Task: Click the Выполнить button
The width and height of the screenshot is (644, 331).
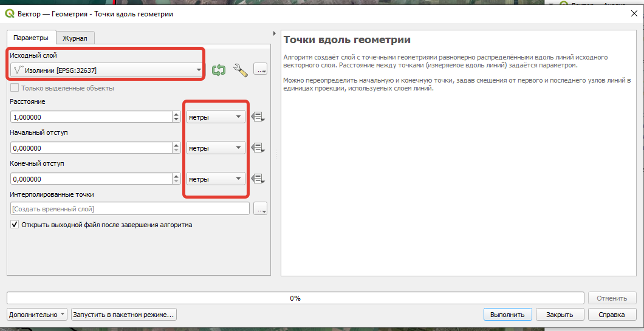Action: (507, 315)
